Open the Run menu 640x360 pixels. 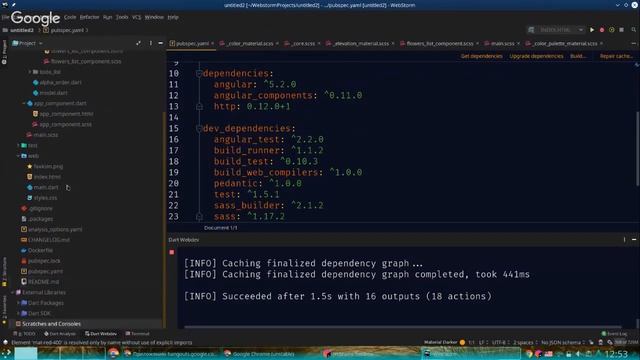coord(107,17)
